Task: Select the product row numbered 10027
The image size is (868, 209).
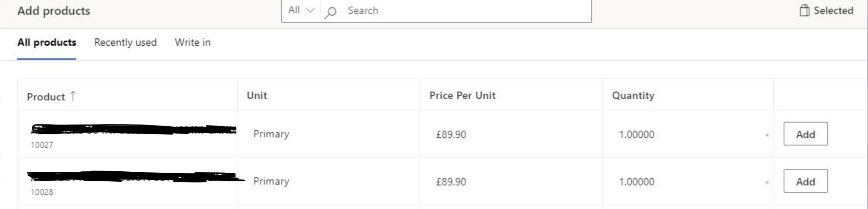Action: [42, 145]
